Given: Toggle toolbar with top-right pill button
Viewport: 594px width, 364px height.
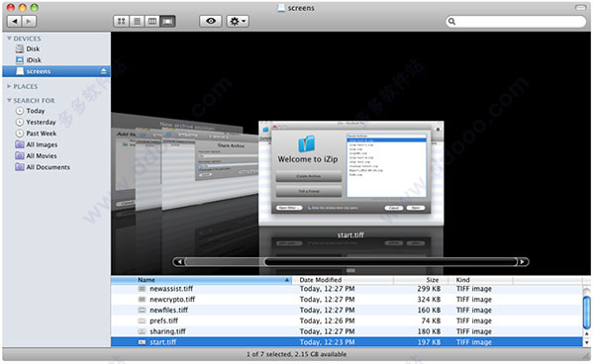Looking at the screenshot, I should [580, 7].
